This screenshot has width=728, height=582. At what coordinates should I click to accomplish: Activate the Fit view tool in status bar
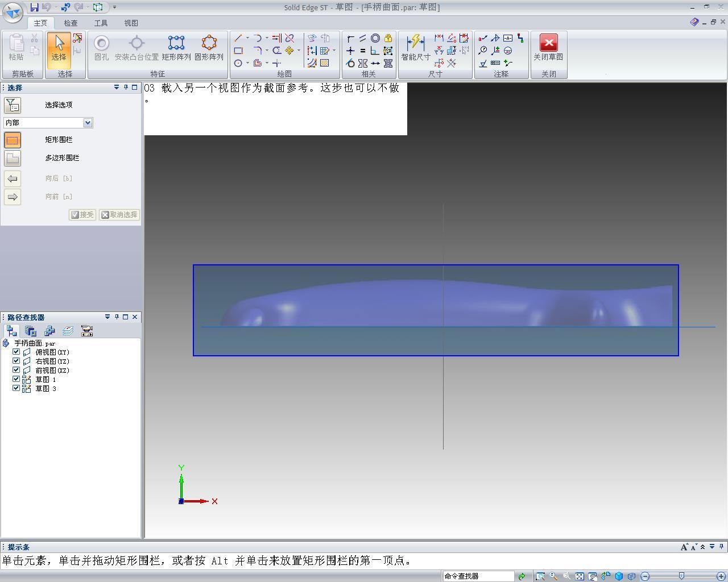point(580,576)
